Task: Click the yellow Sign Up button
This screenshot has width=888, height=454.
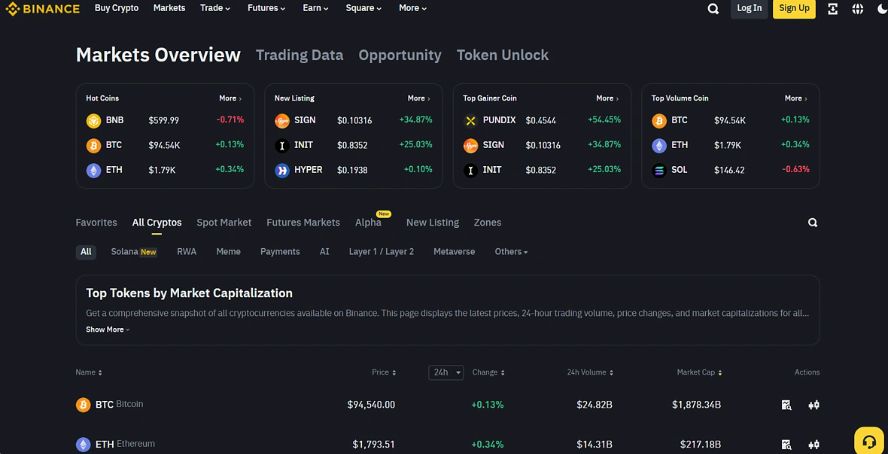Action: 794,8
